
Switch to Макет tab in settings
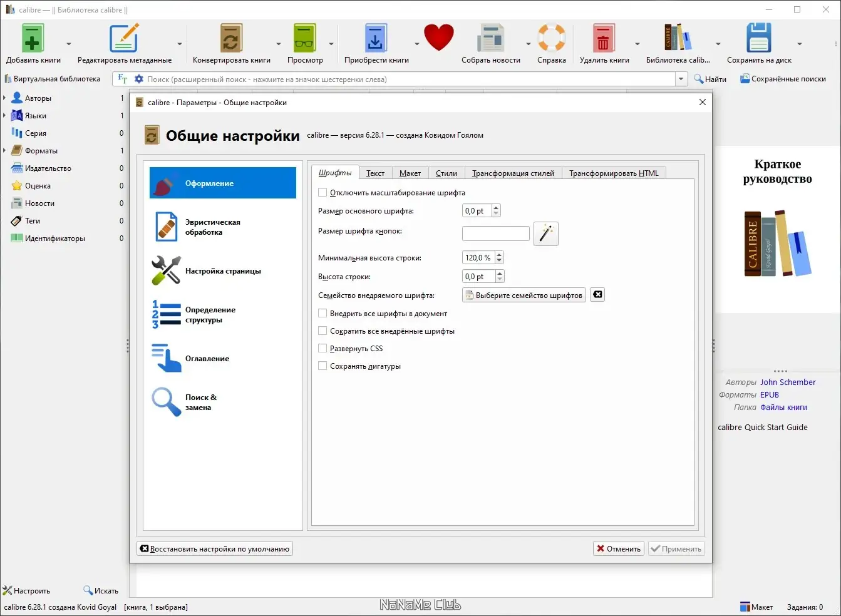[x=410, y=173]
